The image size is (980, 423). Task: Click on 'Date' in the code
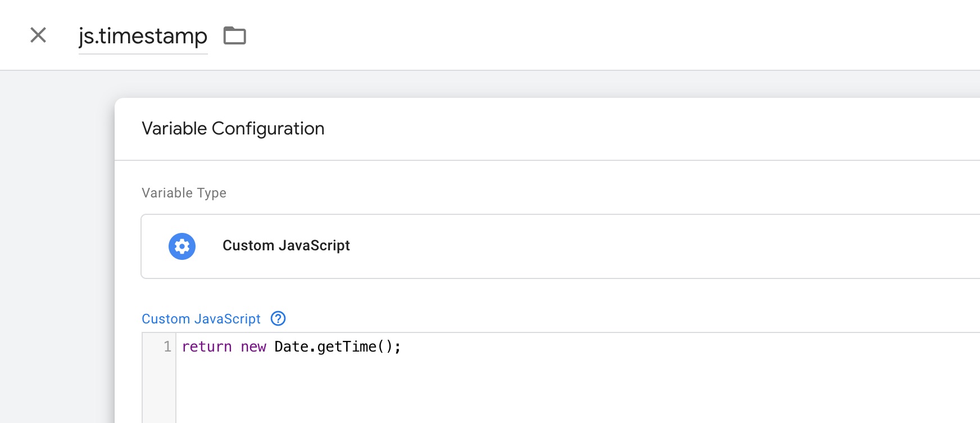[x=291, y=347]
